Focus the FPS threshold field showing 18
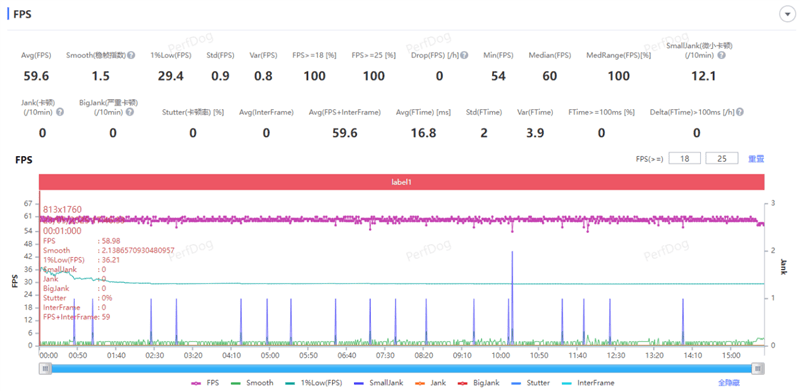This screenshot has width=800, height=391. coord(685,158)
